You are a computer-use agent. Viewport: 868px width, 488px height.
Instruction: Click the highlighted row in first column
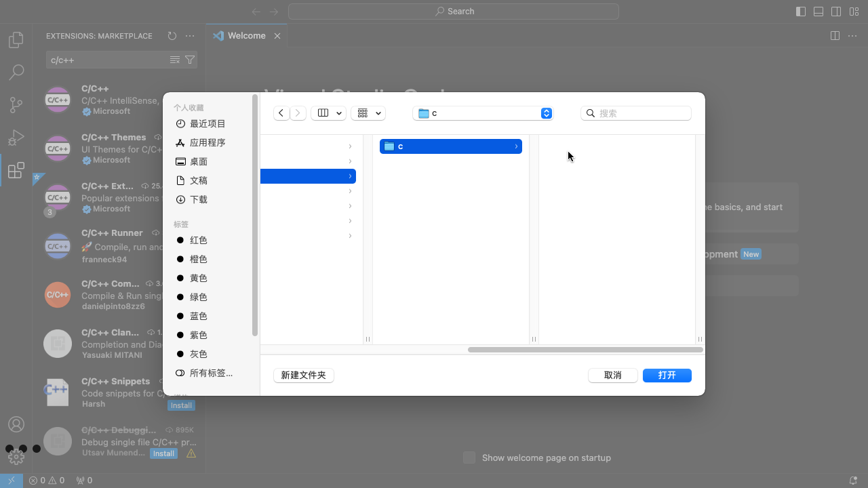coord(308,176)
